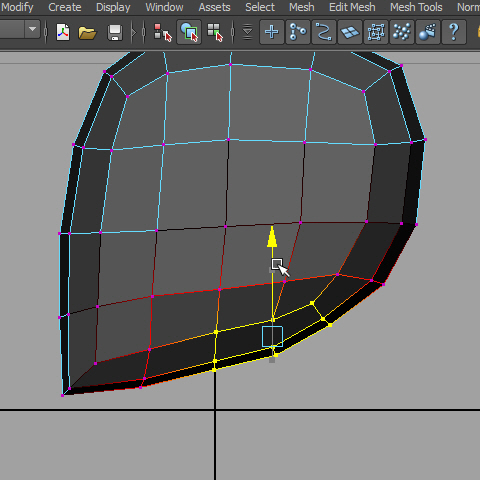This screenshot has height=480, width=480.
Task: Save the scene using the floppy disk icon
Action: (x=115, y=33)
